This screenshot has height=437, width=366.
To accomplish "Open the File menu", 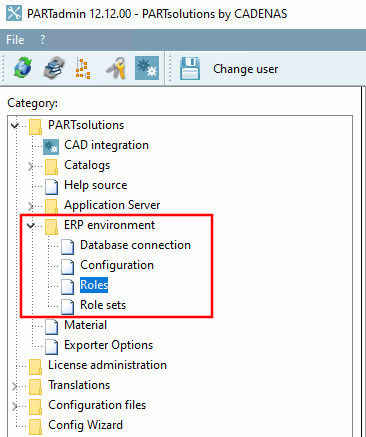I will click(x=15, y=40).
